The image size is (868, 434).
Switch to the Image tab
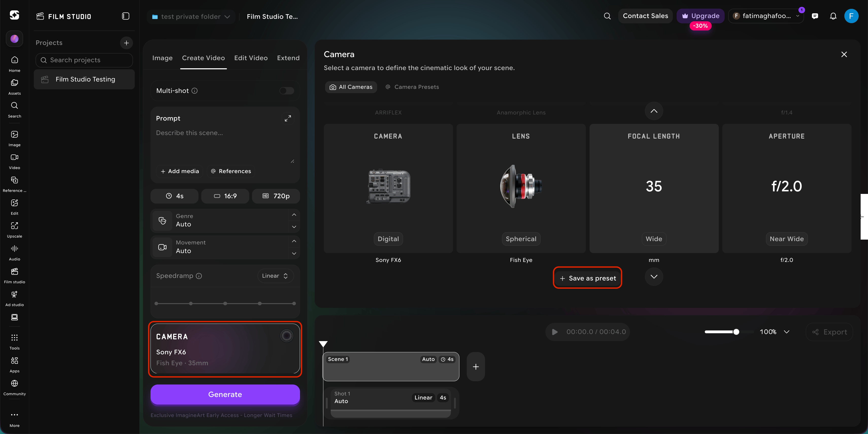tap(162, 58)
